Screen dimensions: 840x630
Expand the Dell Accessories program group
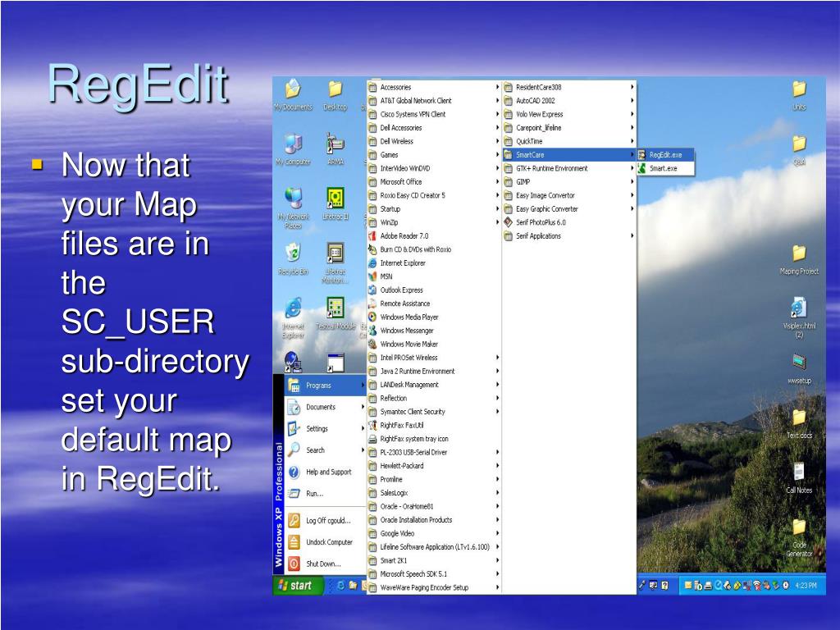pos(434,127)
